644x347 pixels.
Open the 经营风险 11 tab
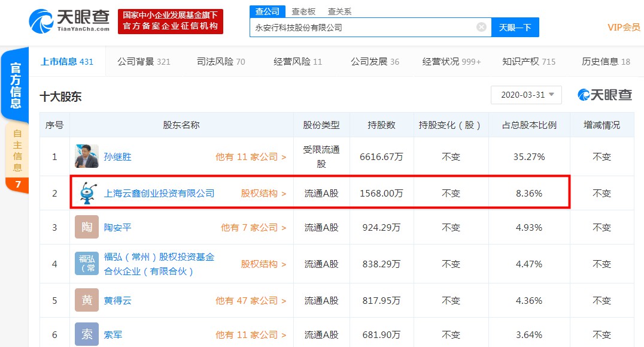click(298, 62)
